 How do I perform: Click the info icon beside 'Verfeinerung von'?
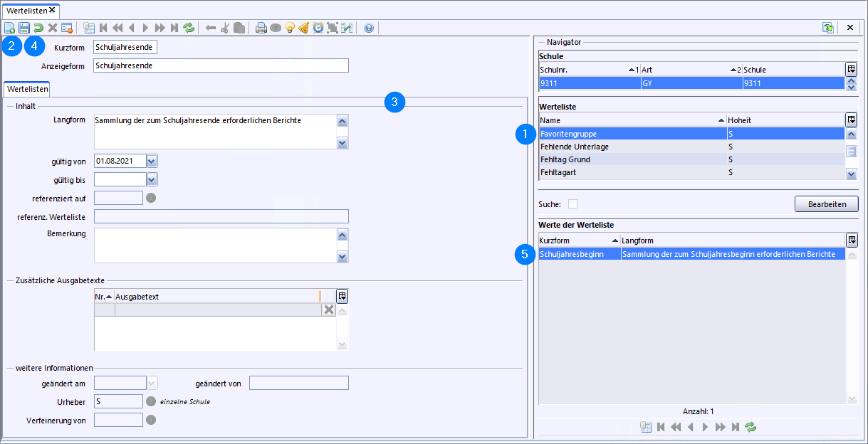pos(151,420)
